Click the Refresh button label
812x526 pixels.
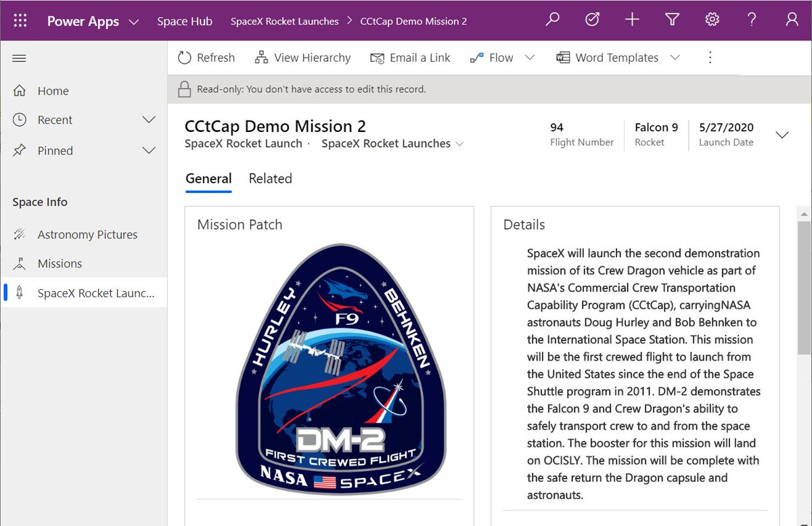(216, 58)
